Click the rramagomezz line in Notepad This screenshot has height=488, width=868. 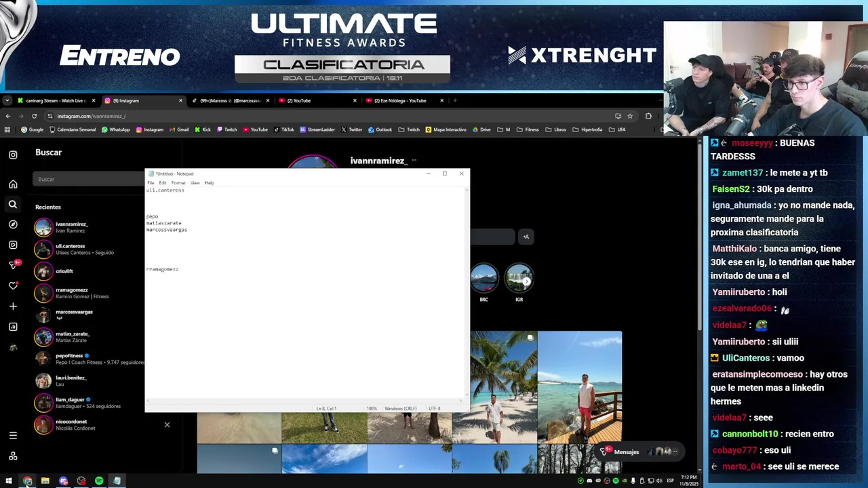tap(162, 269)
